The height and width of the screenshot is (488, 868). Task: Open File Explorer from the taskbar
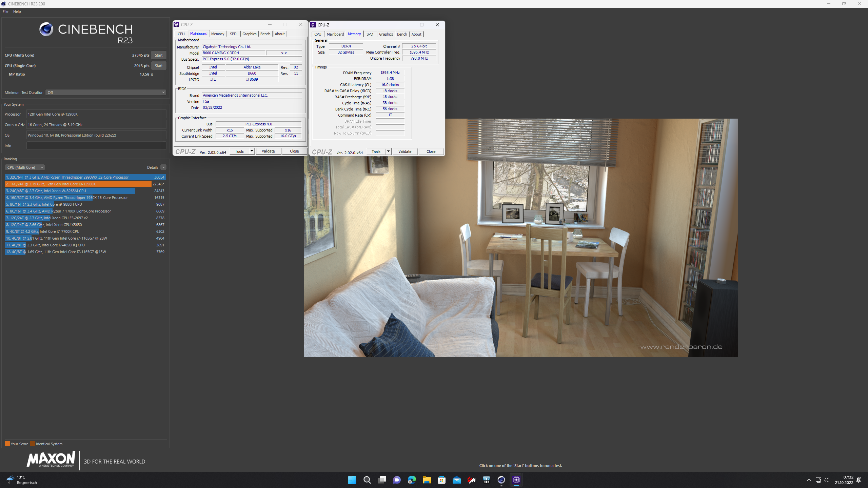427,480
